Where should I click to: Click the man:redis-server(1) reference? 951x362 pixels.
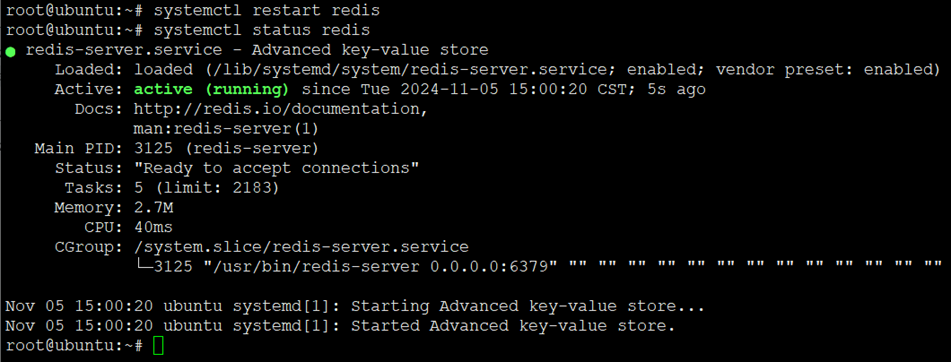226,129
